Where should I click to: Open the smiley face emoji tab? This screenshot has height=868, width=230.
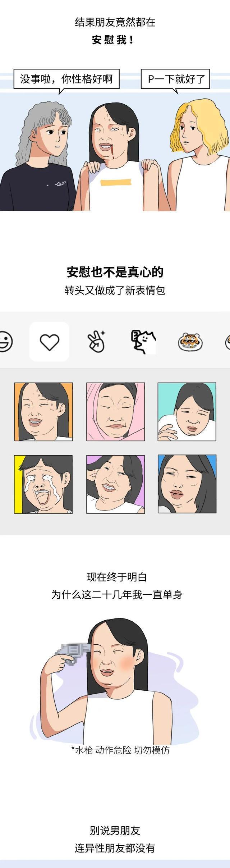(5, 342)
